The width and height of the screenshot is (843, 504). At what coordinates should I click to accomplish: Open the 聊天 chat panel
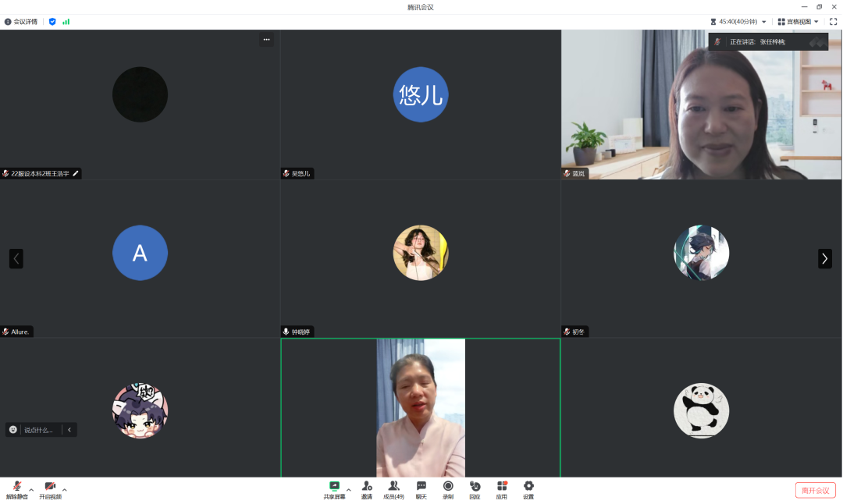tap(421, 489)
